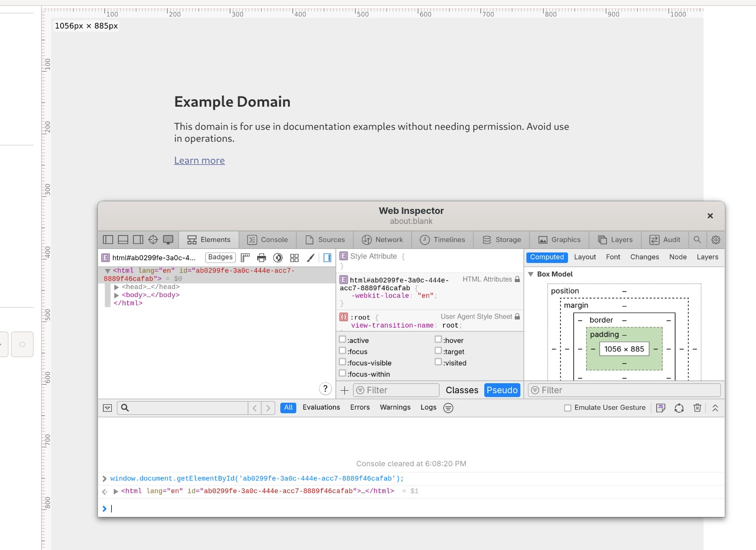This screenshot has width=756, height=550.
Task: Collapse the Box Model section
Action: [530, 274]
